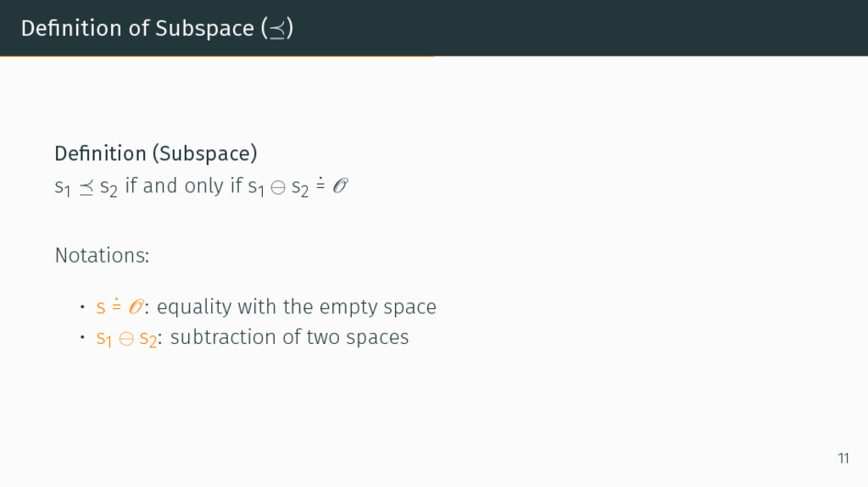The height and width of the screenshot is (487, 868).
Task: Click "equality with the empty space" text
Action: tap(297, 307)
